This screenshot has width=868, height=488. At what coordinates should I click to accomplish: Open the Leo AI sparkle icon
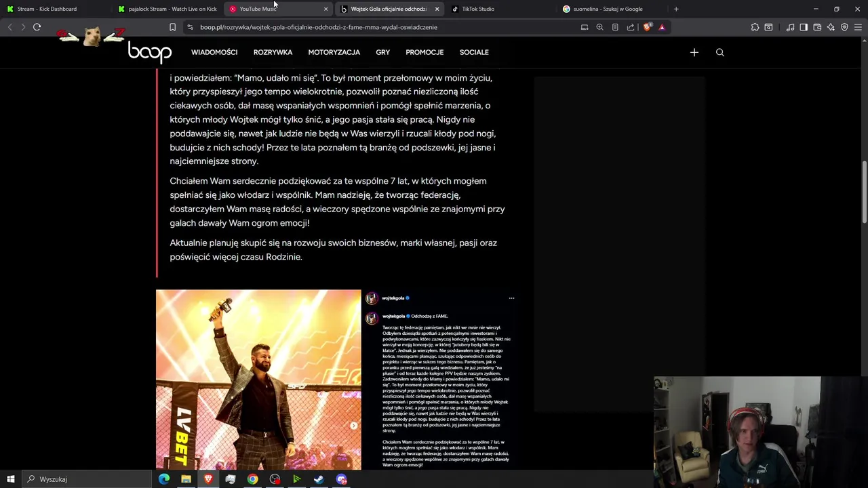tap(831, 27)
